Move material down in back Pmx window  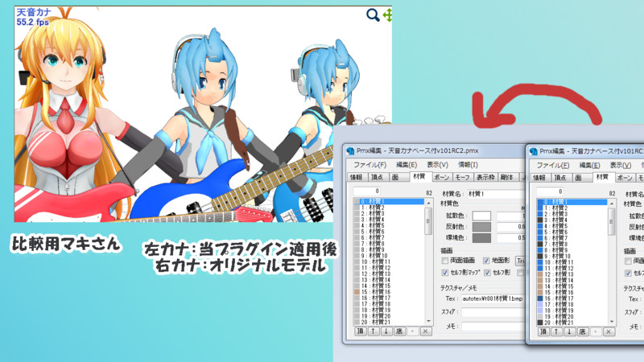click(x=386, y=331)
